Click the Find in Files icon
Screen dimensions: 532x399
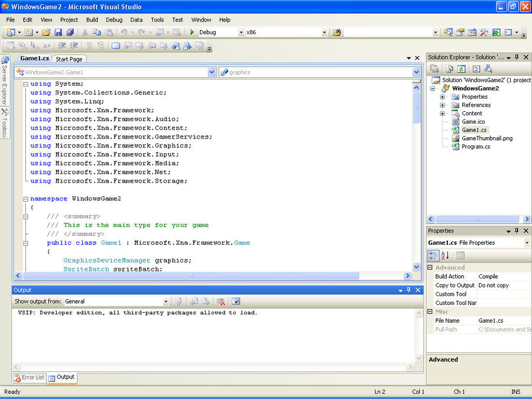click(336, 33)
